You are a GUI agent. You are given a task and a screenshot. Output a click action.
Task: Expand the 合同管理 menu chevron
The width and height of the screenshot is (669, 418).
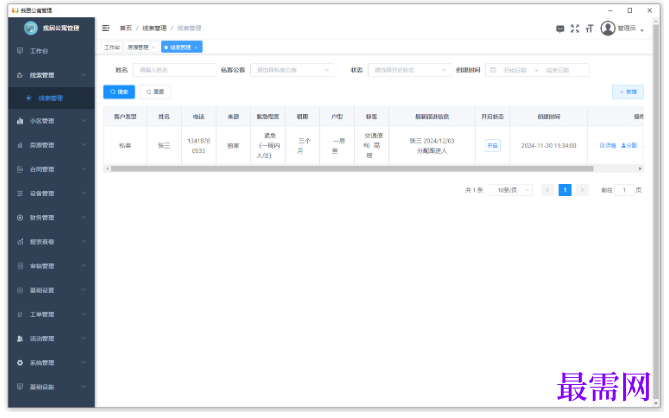tap(84, 169)
